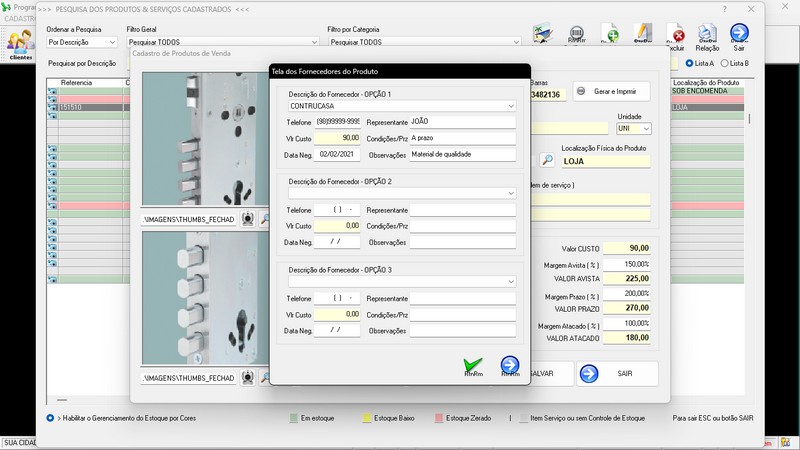Open the Relação printer report icon
The width and height of the screenshot is (800, 450).
click(x=707, y=35)
